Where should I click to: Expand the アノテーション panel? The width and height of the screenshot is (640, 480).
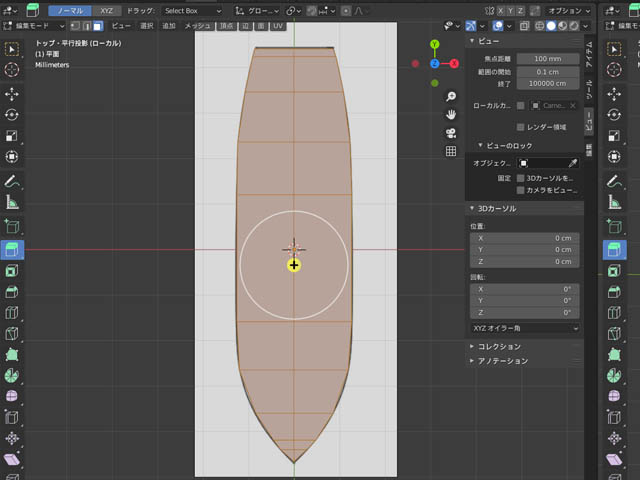point(502,361)
